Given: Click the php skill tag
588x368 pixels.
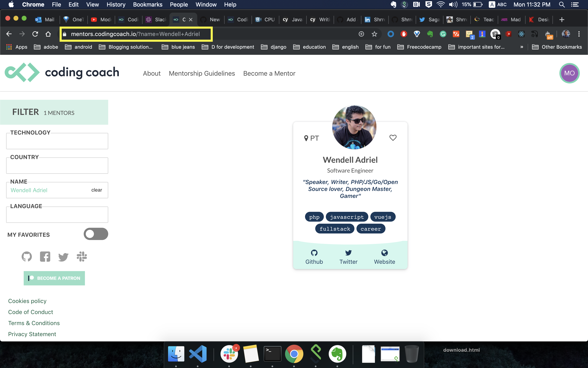Looking at the screenshot, I should pos(314,217).
